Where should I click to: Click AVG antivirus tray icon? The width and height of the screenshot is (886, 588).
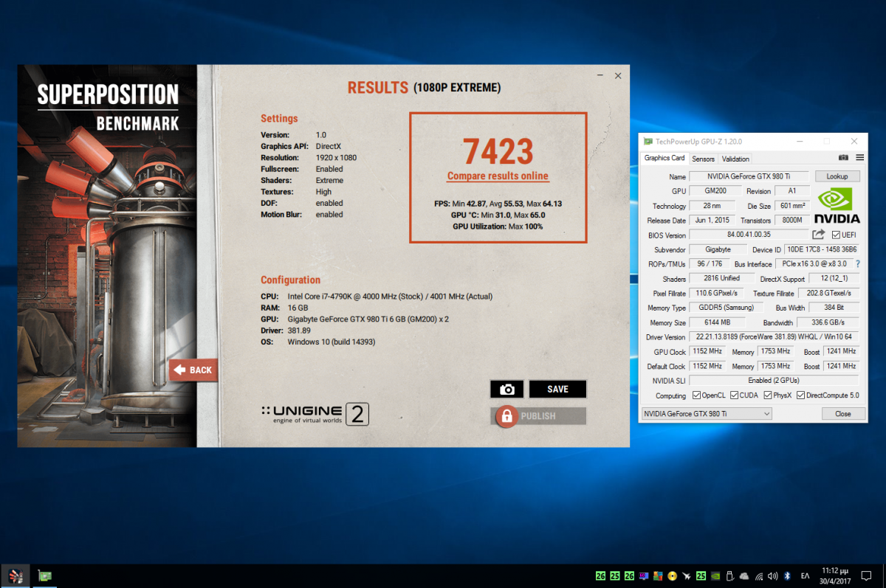(658, 575)
